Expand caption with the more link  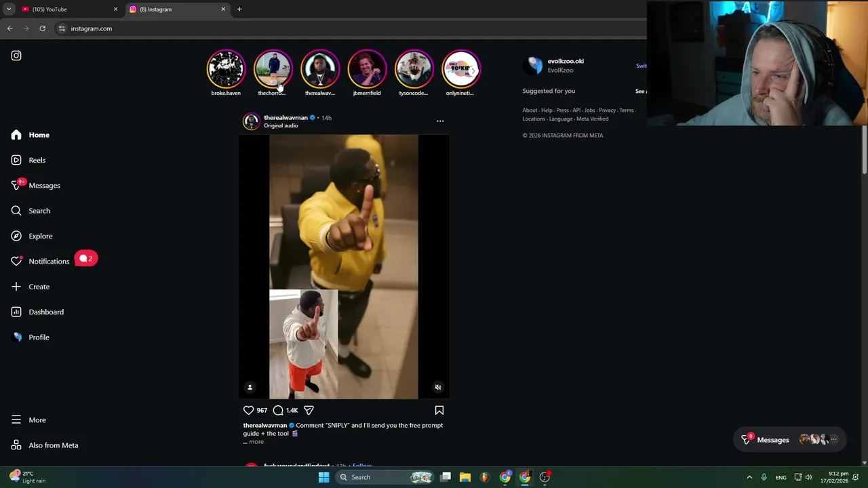pyautogui.click(x=256, y=442)
